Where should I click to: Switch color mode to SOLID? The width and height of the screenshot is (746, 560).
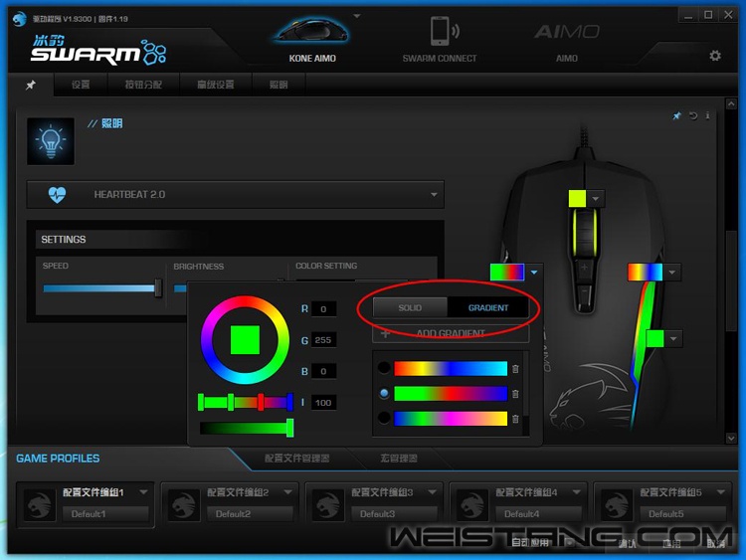point(410,307)
